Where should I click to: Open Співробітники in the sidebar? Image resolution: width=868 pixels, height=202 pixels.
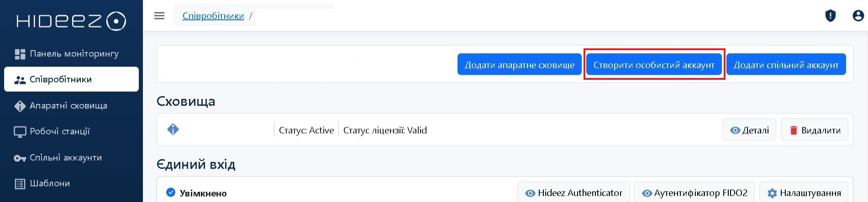click(x=71, y=79)
